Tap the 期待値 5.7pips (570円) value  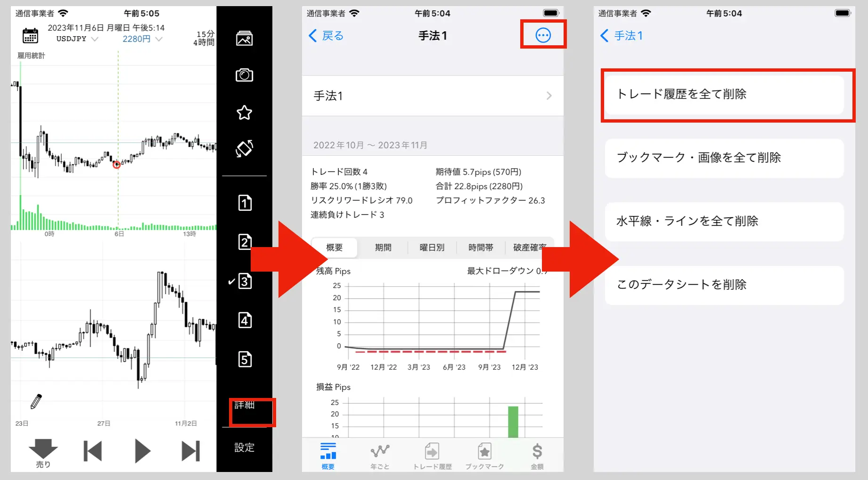tap(478, 172)
